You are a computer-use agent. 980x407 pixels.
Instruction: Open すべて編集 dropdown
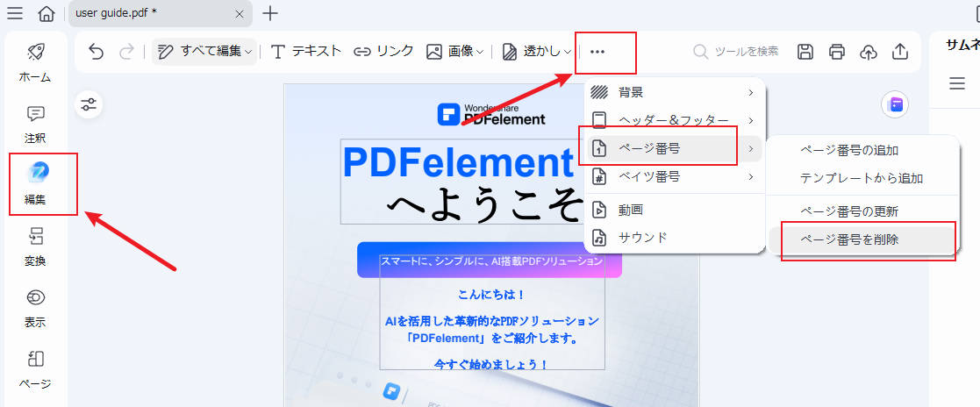coord(204,51)
